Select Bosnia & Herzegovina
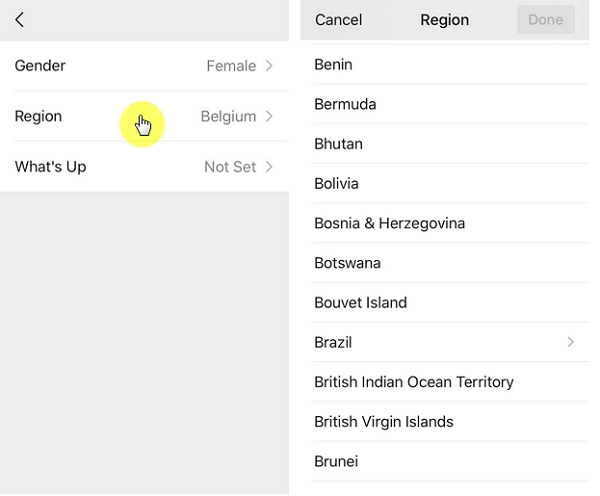 [389, 223]
